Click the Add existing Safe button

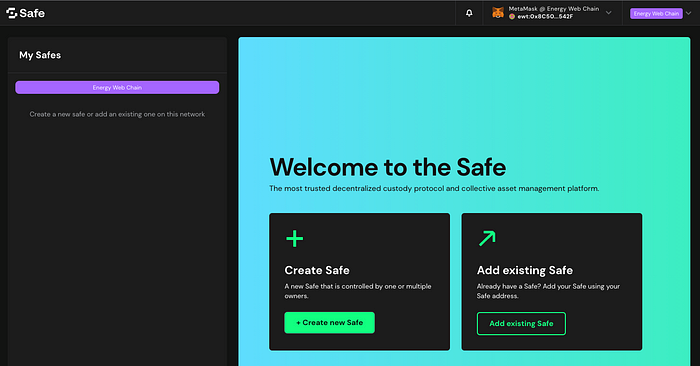521,324
